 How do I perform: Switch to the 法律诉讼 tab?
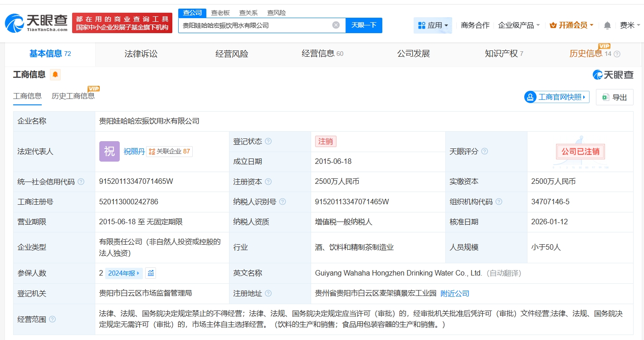(x=141, y=54)
